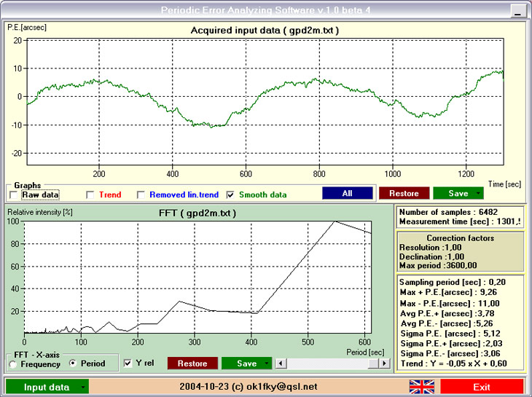
Task: Toggle the Y rel checkbox
Action: pos(128,363)
